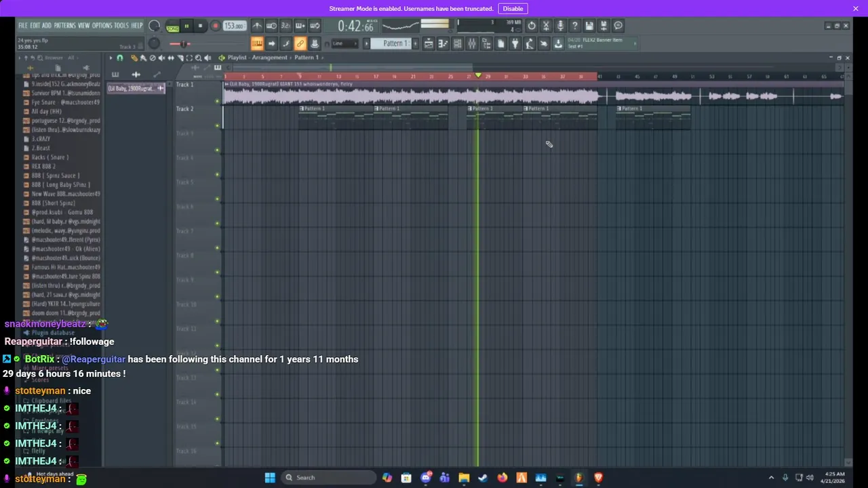Viewport: 868px width, 488px height.
Task: Click the taskbar Search box
Action: 328,477
